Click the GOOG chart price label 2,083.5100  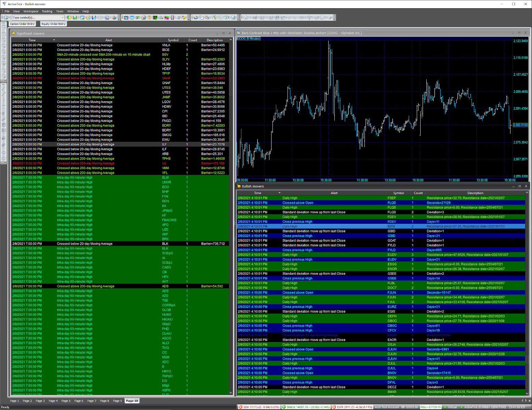click(520, 125)
